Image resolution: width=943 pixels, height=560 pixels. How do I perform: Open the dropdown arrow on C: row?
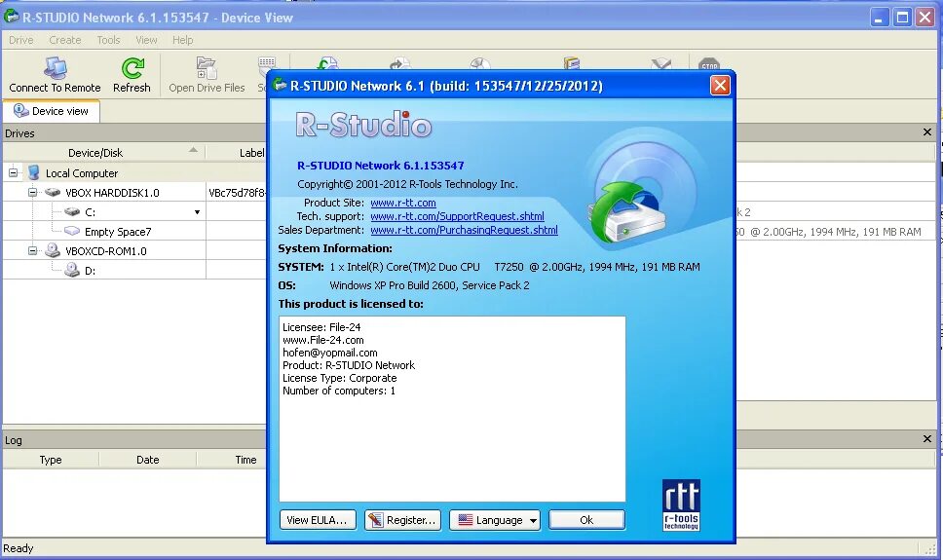click(x=197, y=212)
